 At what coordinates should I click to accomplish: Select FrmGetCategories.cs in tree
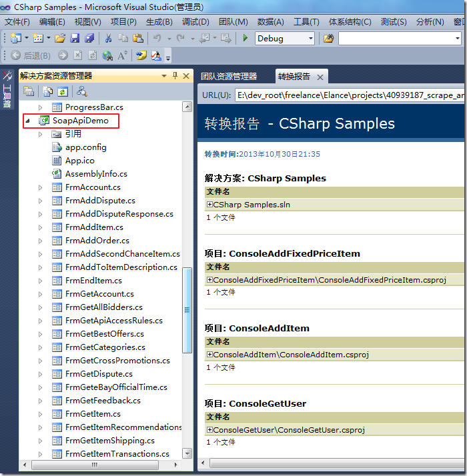pyautogui.click(x=105, y=347)
